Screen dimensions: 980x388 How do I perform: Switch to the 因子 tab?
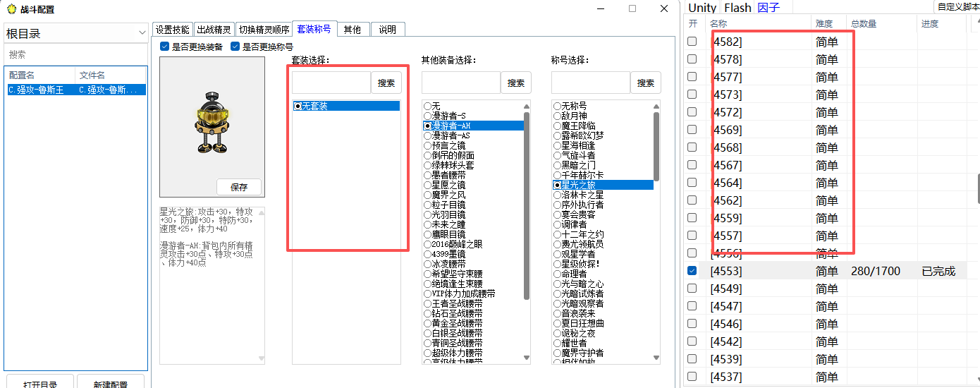768,8
